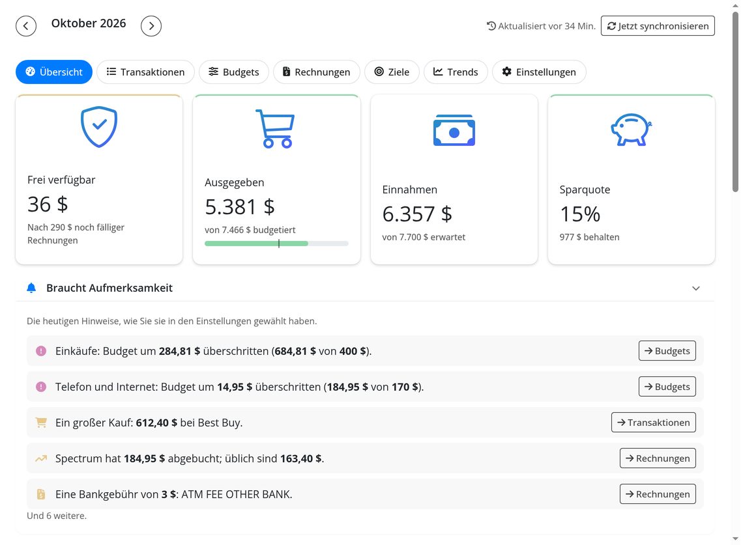This screenshot has width=756, height=545.
Task: Click the piggy bank icon above Sparquote
Action: pos(631,129)
